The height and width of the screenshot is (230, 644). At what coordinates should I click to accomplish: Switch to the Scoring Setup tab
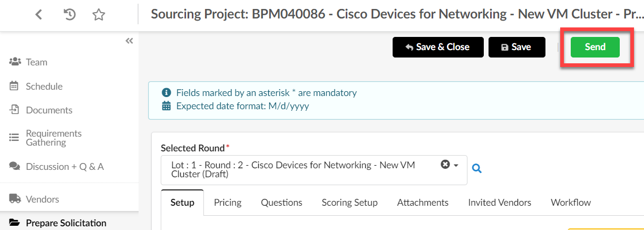point(349,203)
